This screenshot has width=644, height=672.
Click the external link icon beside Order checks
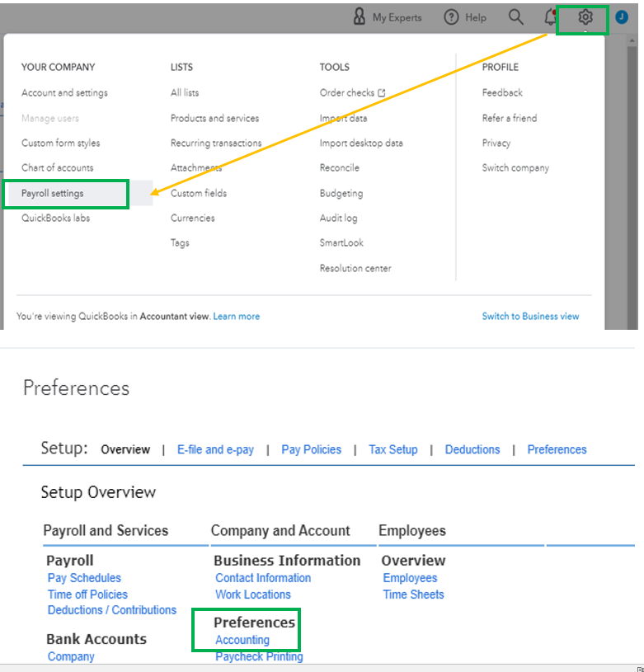[x=382, y=93]
